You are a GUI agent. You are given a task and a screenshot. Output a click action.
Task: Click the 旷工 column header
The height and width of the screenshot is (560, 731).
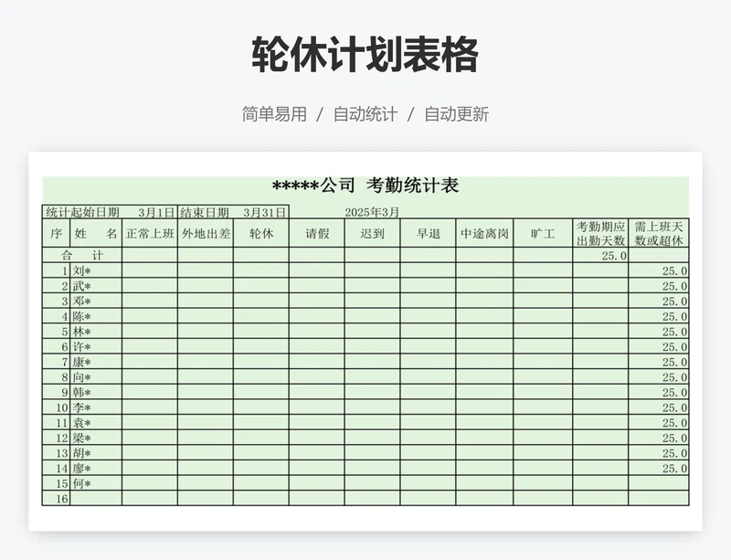(543, 233)
